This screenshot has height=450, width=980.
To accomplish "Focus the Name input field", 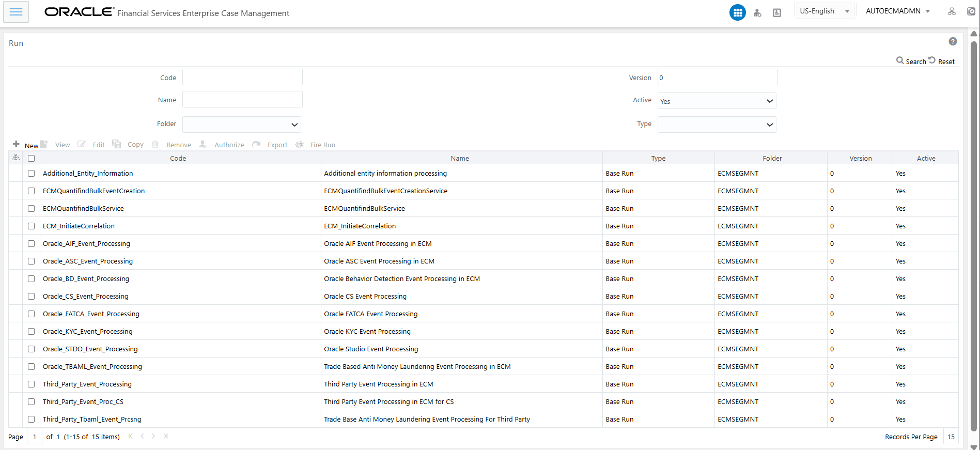I will 242,100.
